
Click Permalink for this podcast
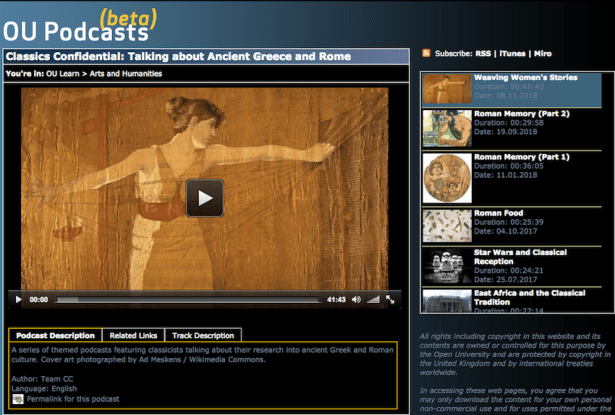(72, 399)
